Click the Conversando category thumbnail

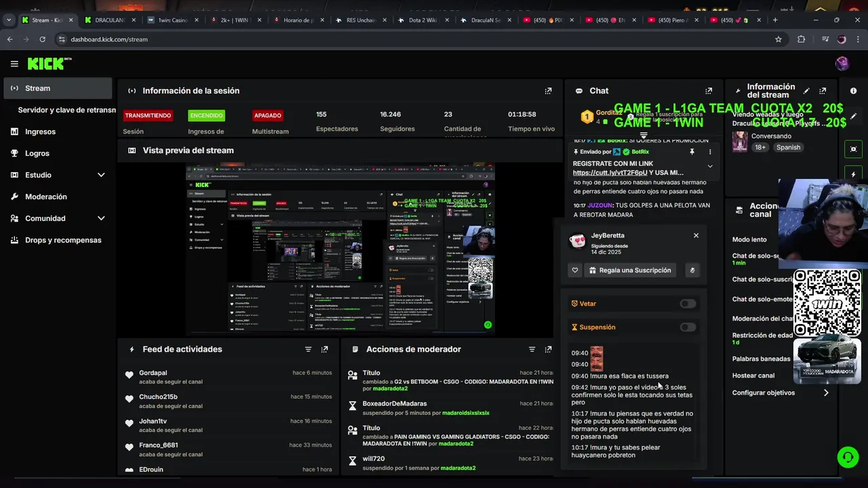click(x=740, y=142)
